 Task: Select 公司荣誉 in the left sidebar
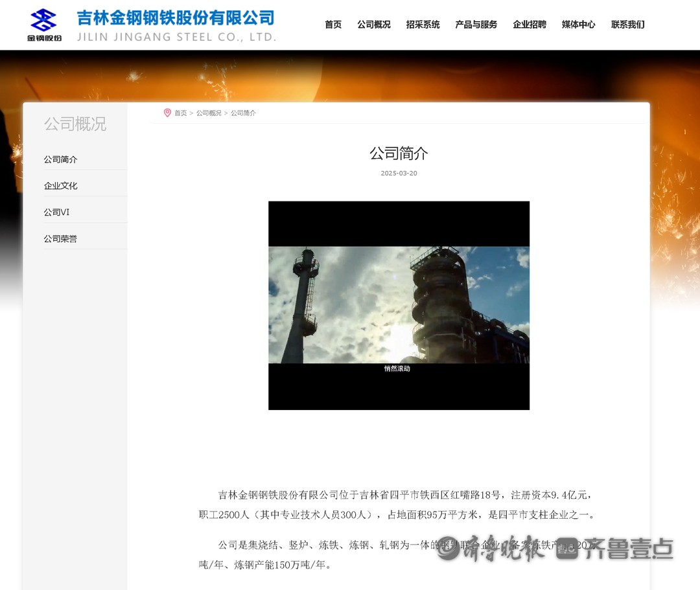click(x=60, y=238)
